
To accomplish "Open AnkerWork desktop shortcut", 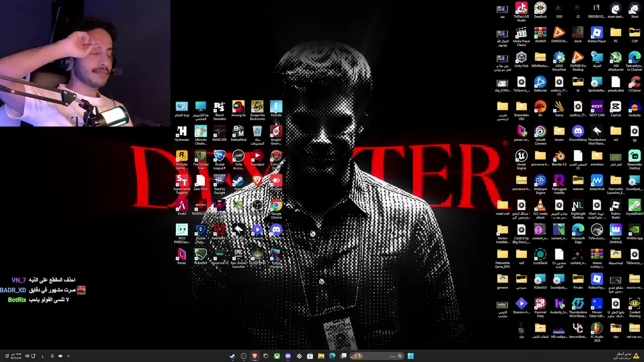I will (597, 183).
